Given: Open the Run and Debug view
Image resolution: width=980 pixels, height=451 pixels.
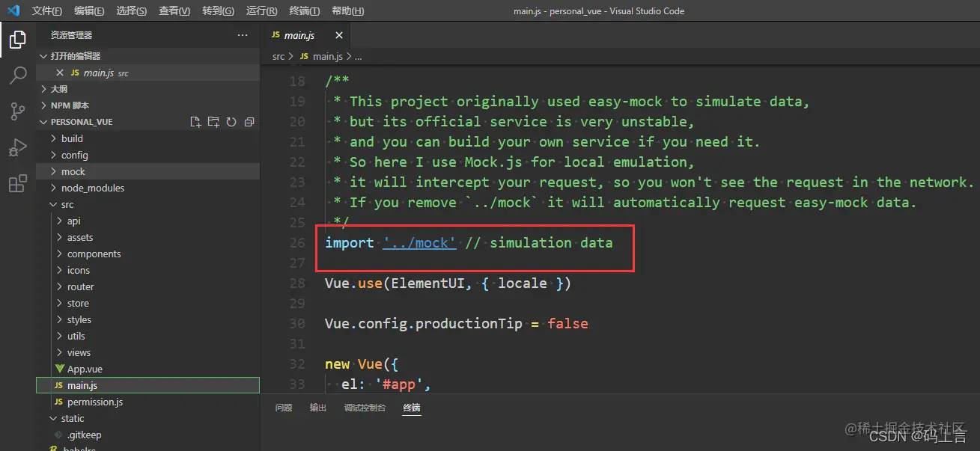Looking at the screenshot, I should [x=18, y=147].
